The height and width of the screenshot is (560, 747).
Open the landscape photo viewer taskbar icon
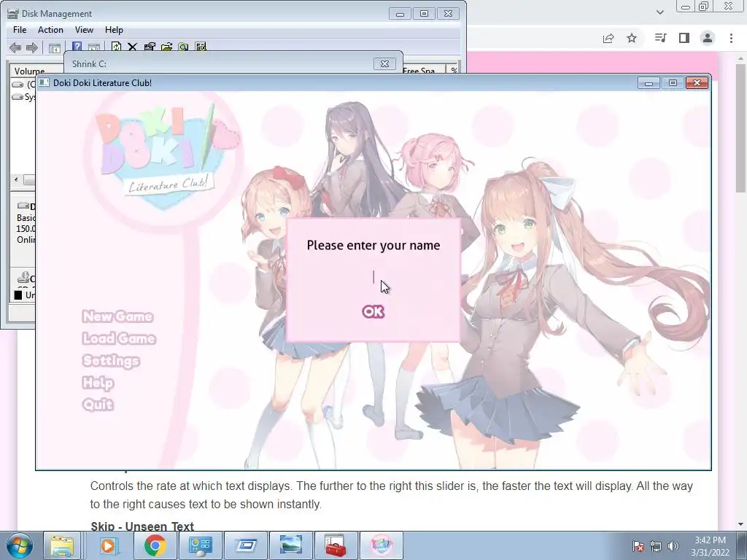click(x=290, y=545)
